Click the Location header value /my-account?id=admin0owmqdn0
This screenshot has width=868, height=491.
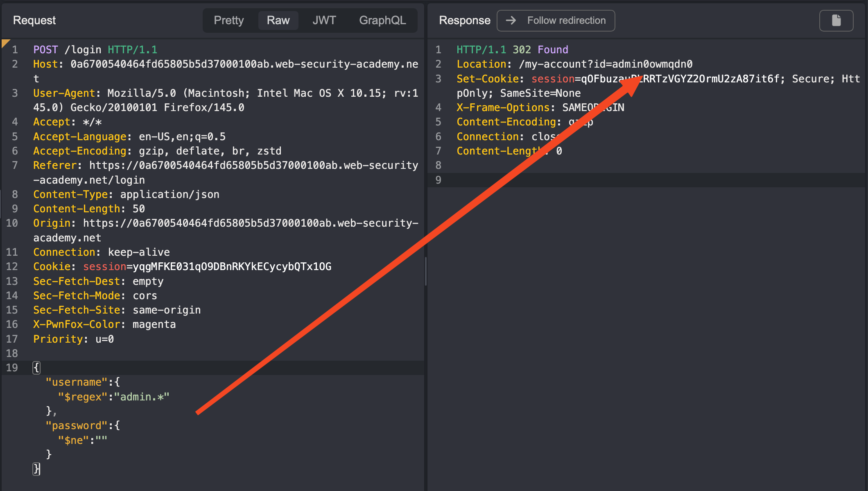606,64
